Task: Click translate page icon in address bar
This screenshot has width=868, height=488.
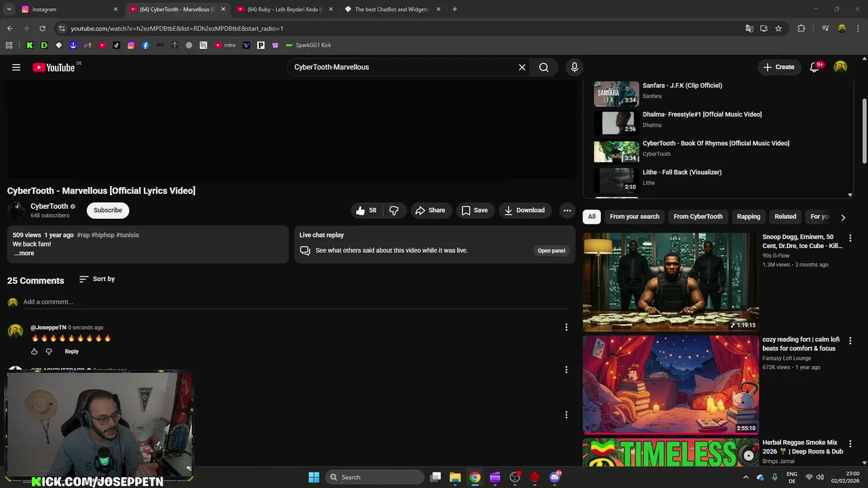Action: click(x=749, y=28)
